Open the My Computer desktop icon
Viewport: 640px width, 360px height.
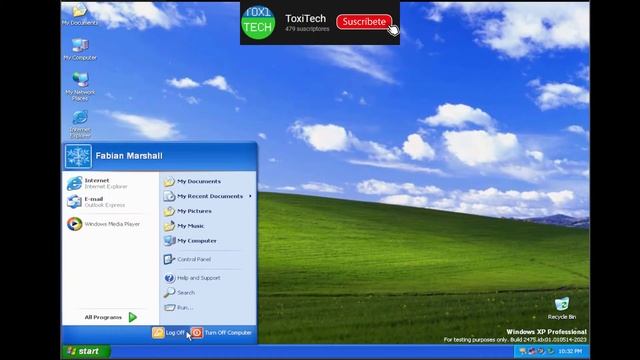coord(80,49)
